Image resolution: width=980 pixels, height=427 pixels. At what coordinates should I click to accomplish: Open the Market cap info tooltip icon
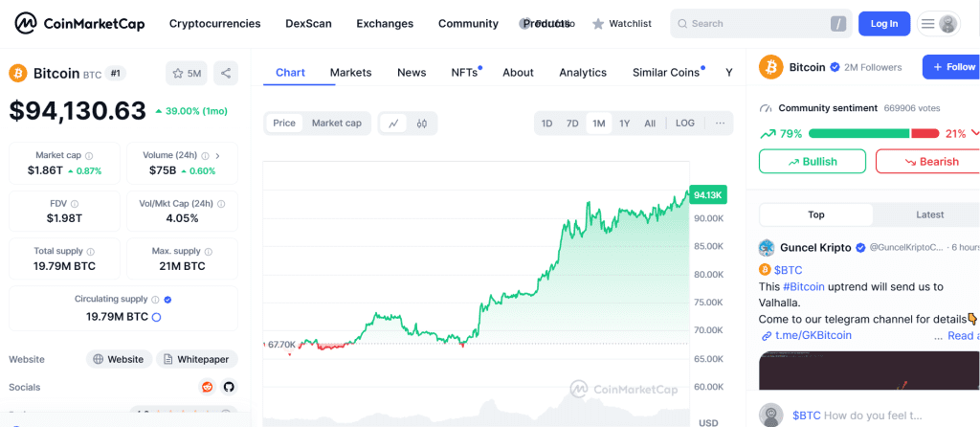tap(89, 156)
